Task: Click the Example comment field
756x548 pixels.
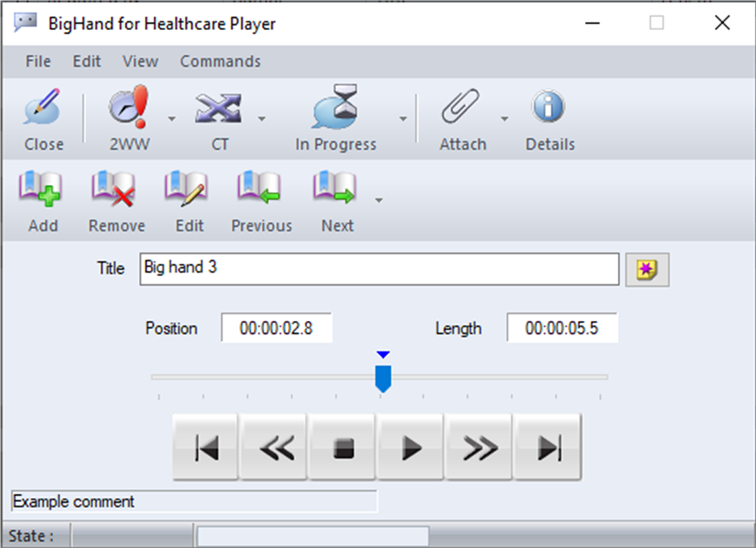Action: [194, 501]
